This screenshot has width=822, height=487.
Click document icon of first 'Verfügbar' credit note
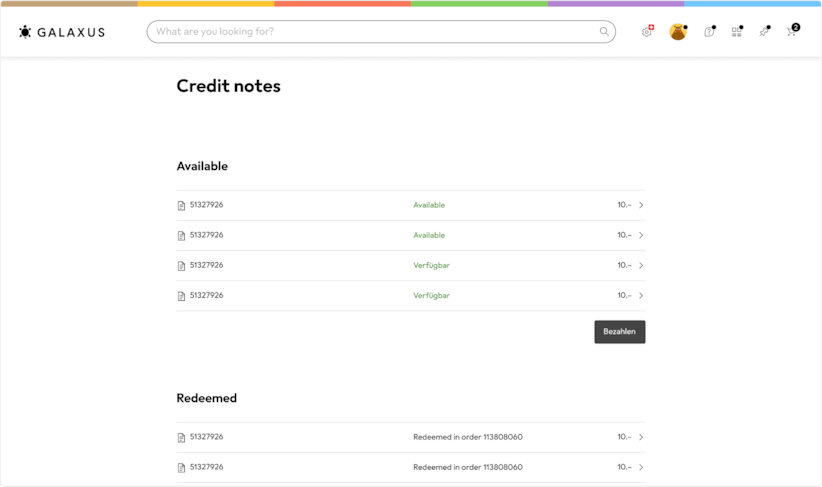181,266
